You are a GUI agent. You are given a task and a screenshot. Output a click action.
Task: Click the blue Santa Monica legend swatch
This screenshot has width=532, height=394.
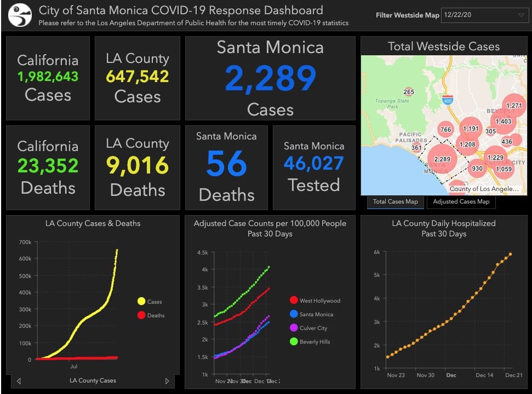pos(294,314)
